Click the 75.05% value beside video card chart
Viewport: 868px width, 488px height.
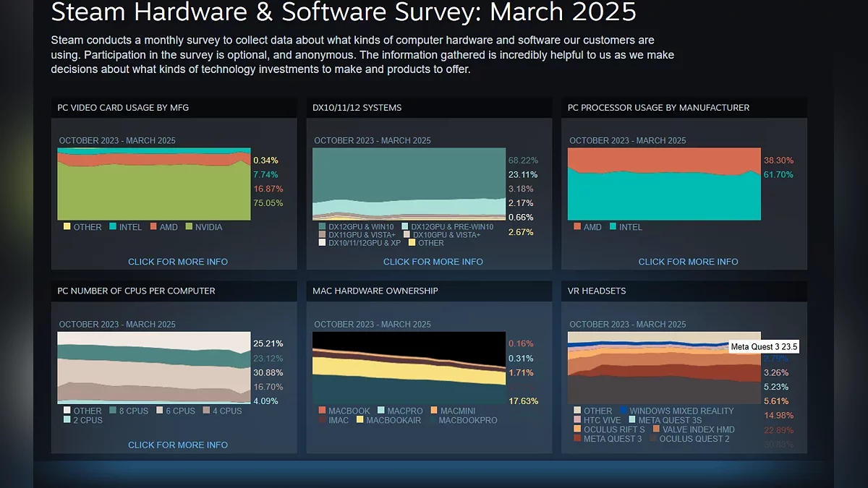[x=268, y=203]
